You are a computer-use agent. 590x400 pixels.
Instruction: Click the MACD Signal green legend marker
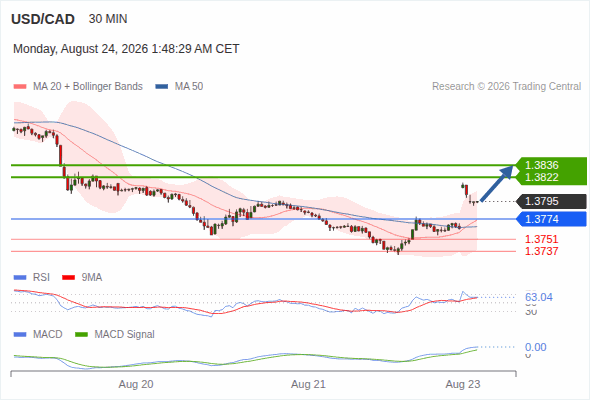(81, 335)
